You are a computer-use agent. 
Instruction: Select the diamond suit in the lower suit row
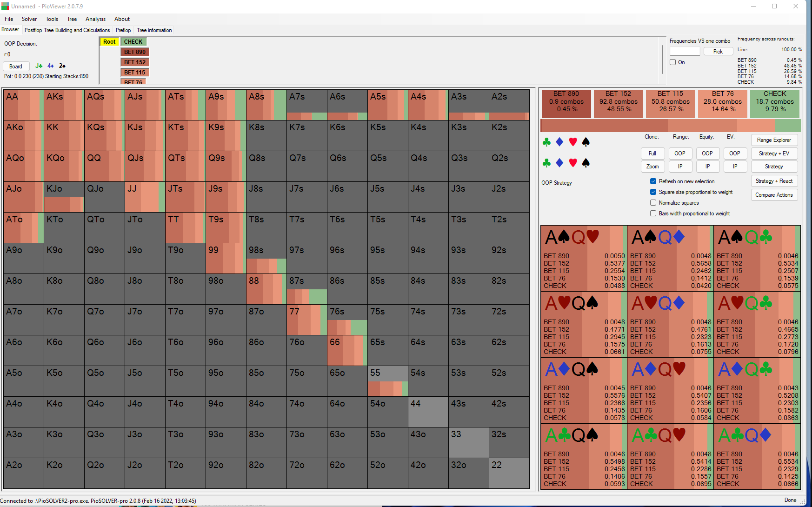(x=559, y=163)
